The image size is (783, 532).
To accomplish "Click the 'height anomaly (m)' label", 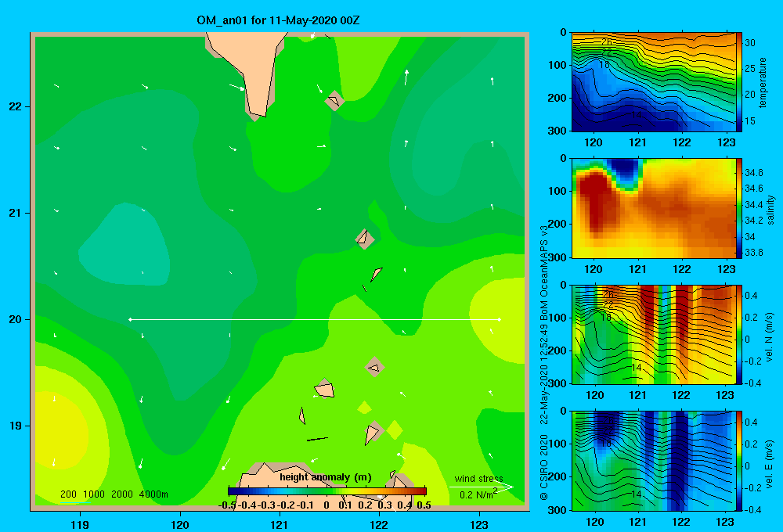I will (x=326, y=477).
